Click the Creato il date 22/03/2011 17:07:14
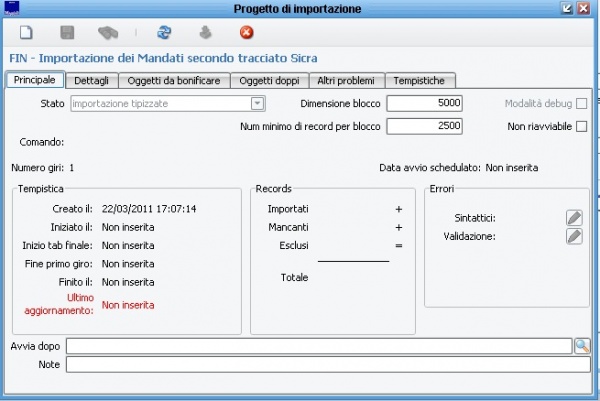600x401 pixels. pyautogui.click(x=149, y=209)
